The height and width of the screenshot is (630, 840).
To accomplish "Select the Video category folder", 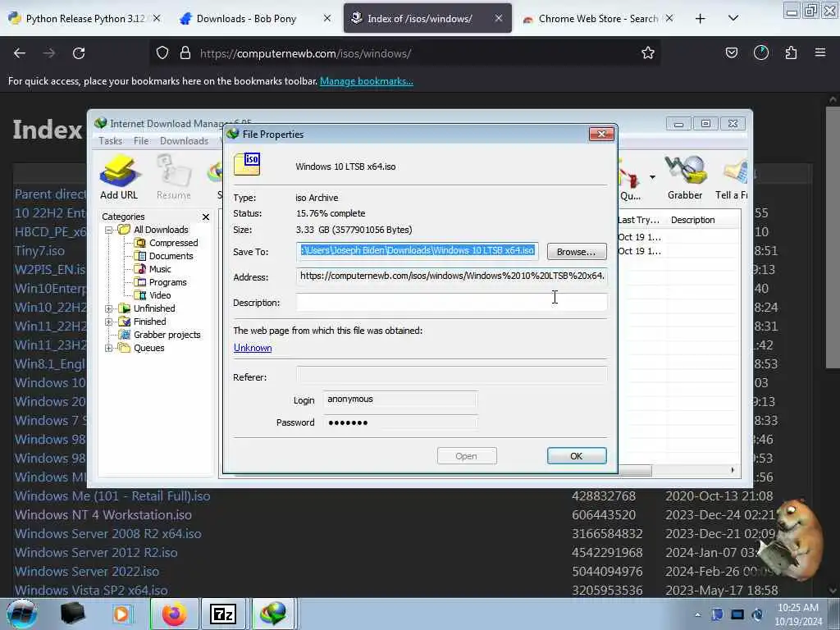I will [160, 295].
